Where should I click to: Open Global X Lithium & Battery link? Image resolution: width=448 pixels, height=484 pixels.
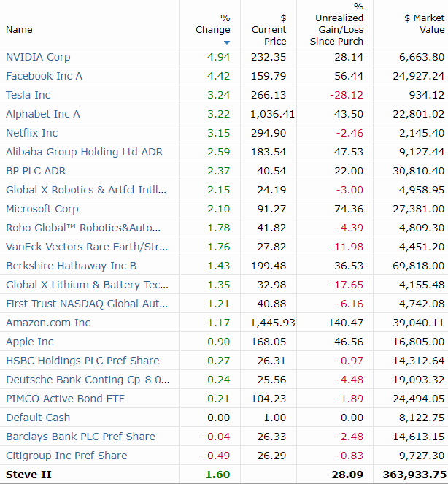tap(88, 285)
